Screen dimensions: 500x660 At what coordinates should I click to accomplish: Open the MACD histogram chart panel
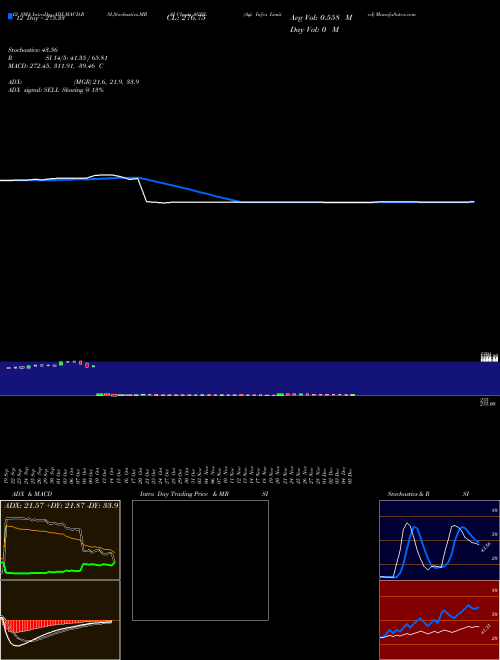60,620
